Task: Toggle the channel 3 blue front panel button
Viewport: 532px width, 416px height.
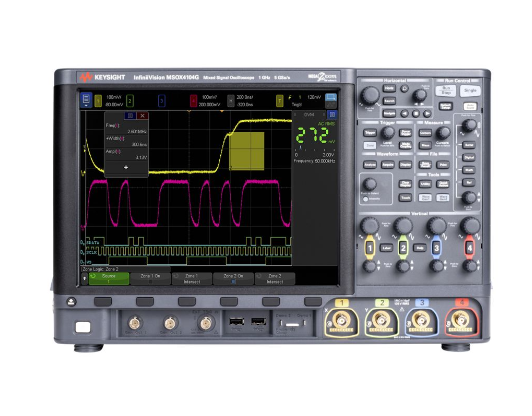Action: coord(437,248)
